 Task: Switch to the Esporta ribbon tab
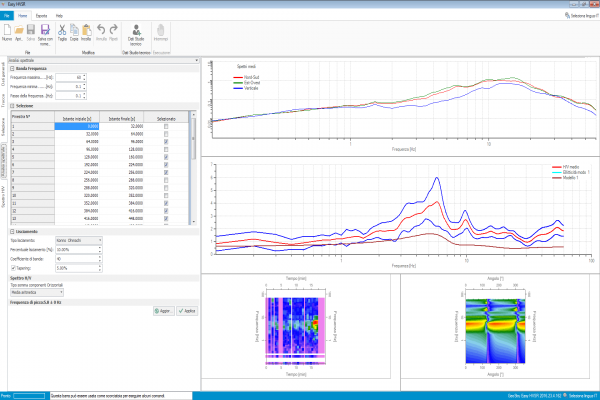click(x=41, y=17)
